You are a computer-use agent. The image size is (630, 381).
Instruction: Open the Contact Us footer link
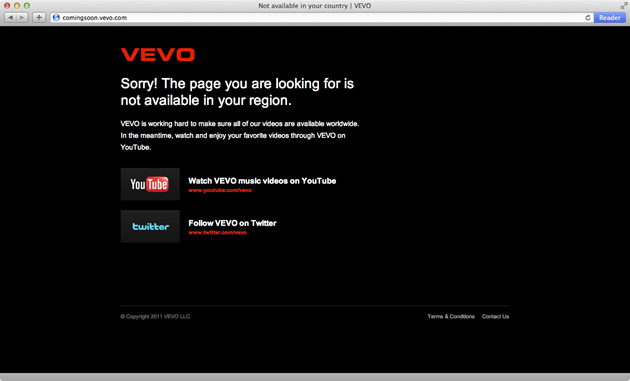coord(495,316)
